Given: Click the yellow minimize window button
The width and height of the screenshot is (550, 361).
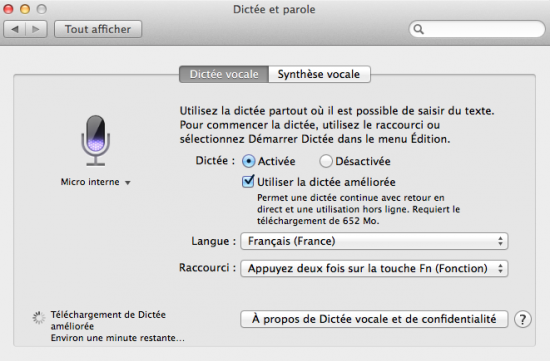Looking at the screenshot, I should point(25,9).
